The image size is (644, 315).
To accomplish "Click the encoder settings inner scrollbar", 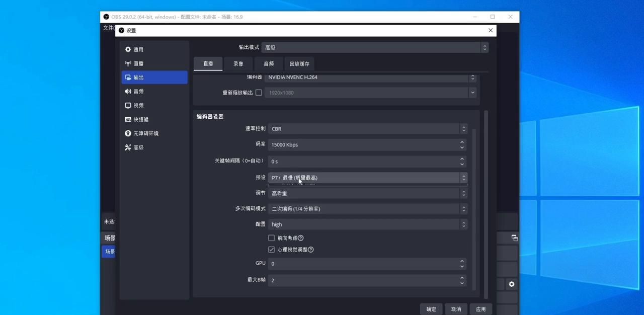I will (474, 209).
